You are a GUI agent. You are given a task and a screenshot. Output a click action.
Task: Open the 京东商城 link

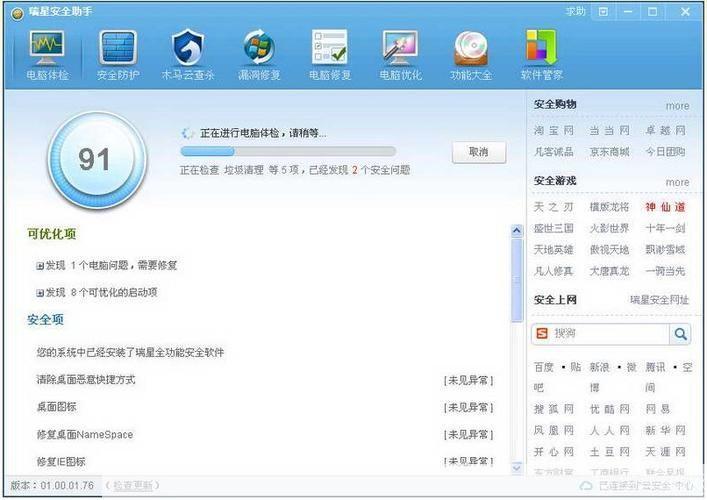click(x=610, y=152)
